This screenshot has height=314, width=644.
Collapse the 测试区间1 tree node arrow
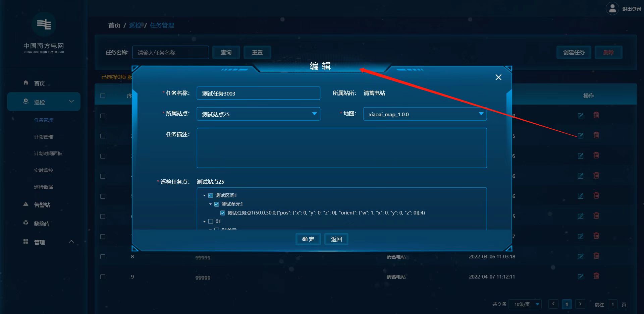[204, 195]
